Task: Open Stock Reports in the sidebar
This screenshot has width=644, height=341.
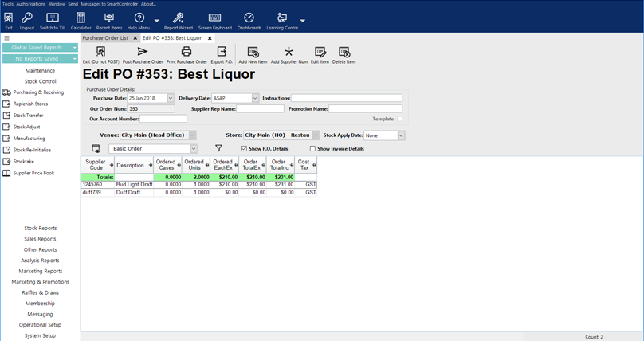Action: (x=40, y=228)
